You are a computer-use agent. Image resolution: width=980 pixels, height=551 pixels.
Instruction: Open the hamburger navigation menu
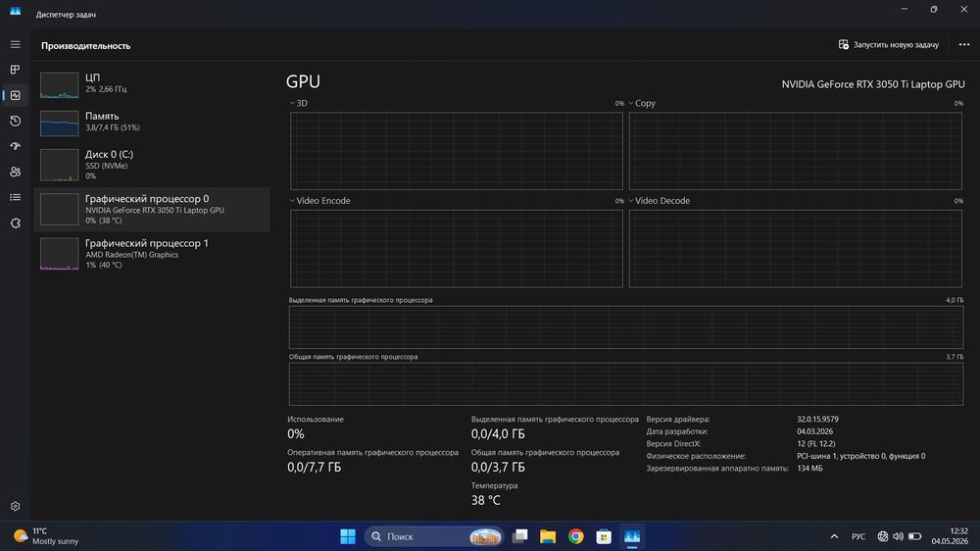click(15, 44)
